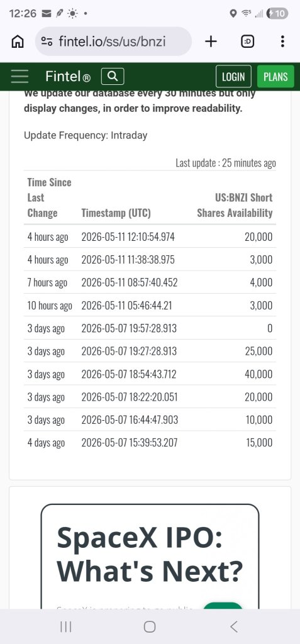Select the fintel.io/ss/us/bnzi address field
The height and width of the screenshot is (644, 300).
pos(113,41)
